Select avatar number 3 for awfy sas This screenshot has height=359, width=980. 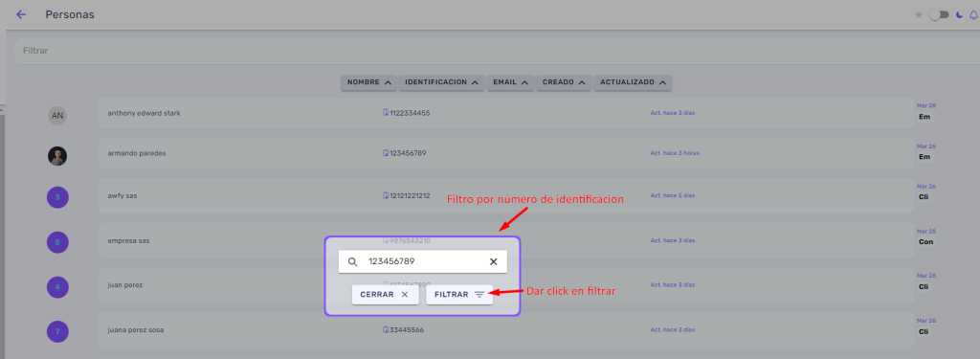tap(57, 197)
